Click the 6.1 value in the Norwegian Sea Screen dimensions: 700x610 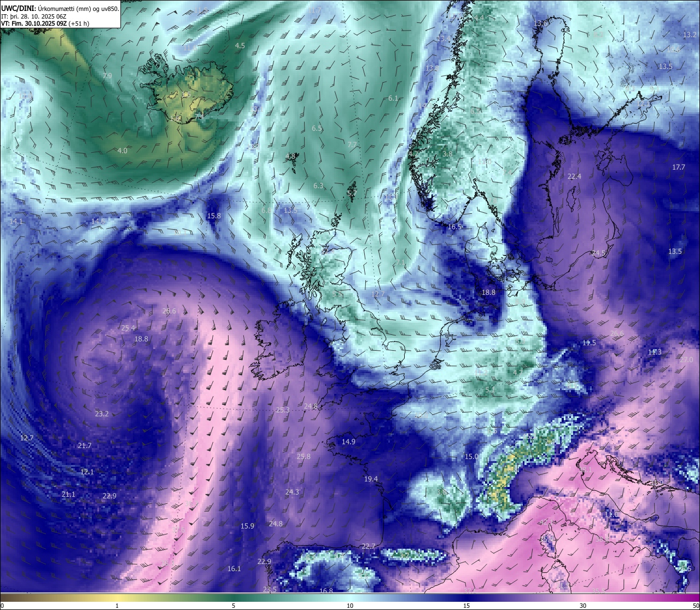tap(393, 98)
